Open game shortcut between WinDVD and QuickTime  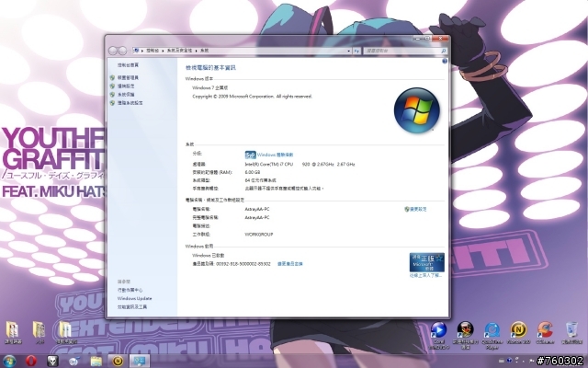[465, 335]
